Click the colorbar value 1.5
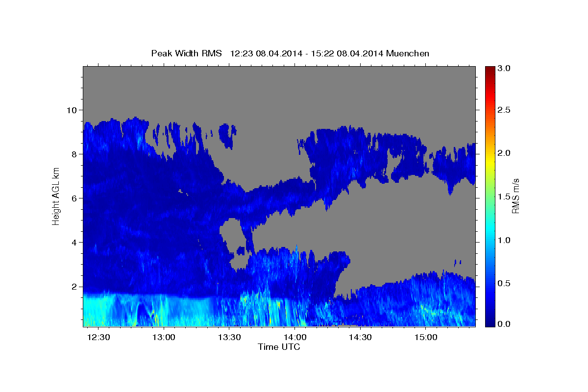This screenshot has height=392, width=588. pyautogui.click(x=504, y=196)
